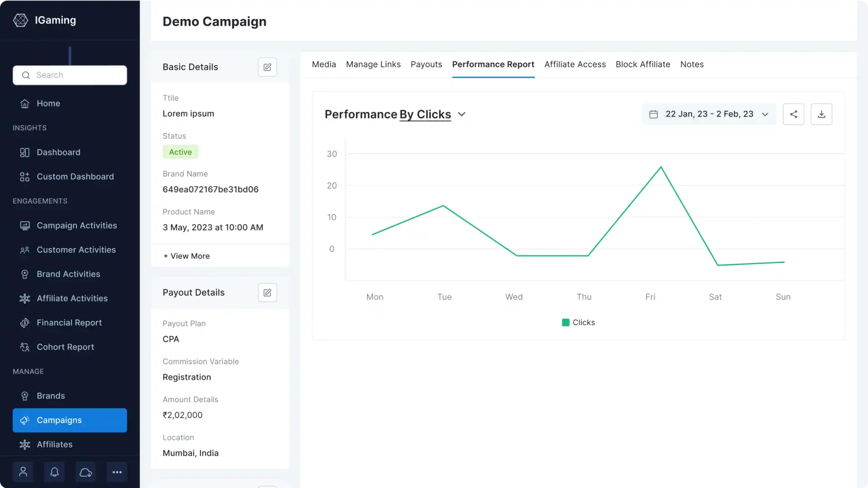Screen dimensions: 868x488
Task: Click the 3 May, 2023 product value
Action: coord(213,227)
